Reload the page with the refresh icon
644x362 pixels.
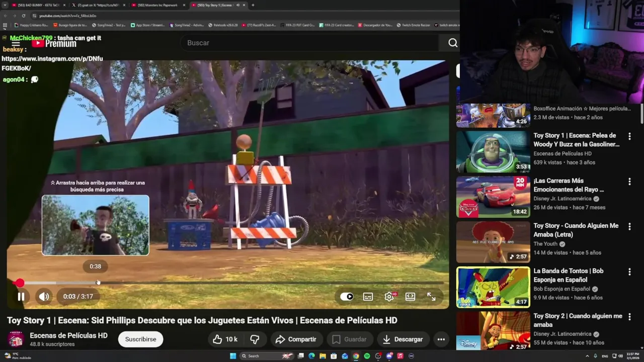point(23,16)
